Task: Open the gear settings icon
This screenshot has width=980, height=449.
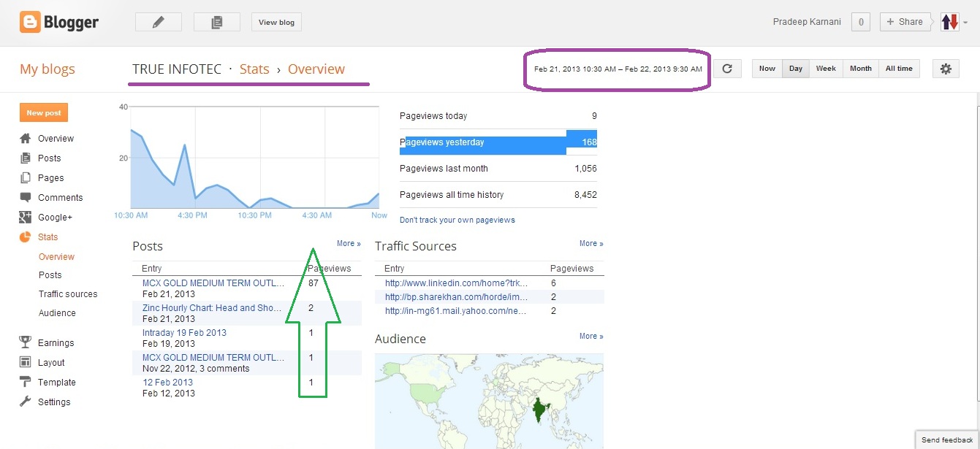Action: tap(946, 69)
